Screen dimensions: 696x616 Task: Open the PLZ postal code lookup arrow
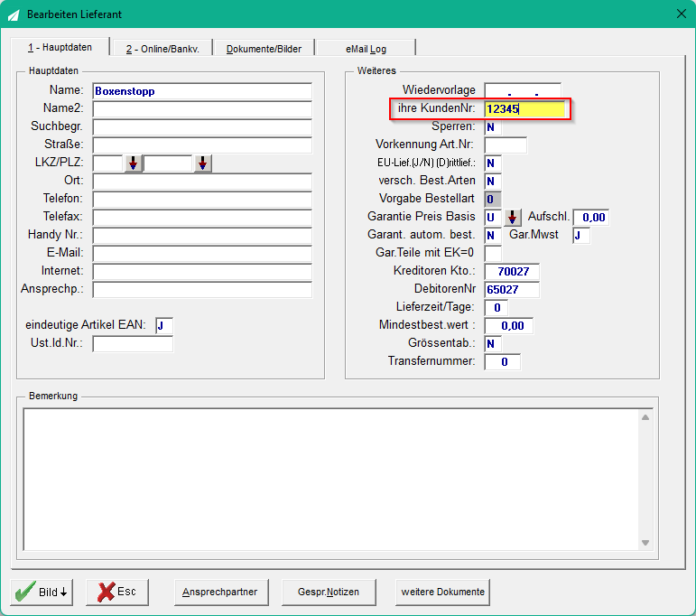(x=203, y=163)
